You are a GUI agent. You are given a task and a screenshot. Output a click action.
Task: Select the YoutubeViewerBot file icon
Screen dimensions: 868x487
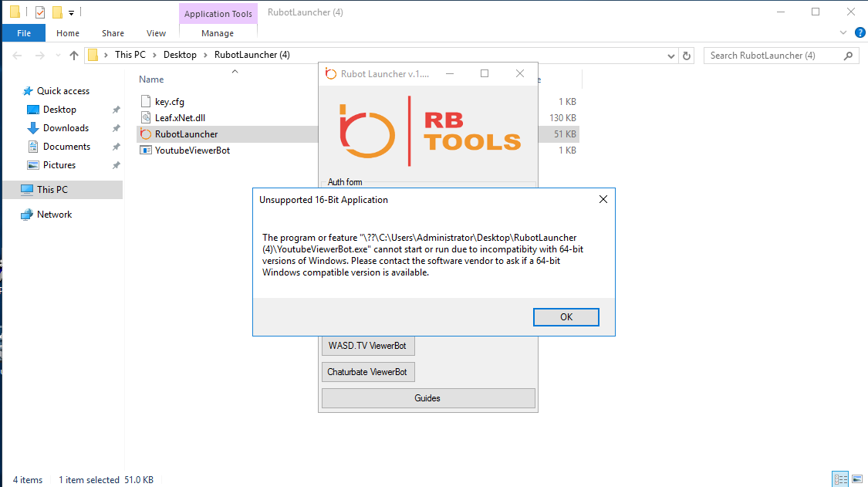coord(146,150)
